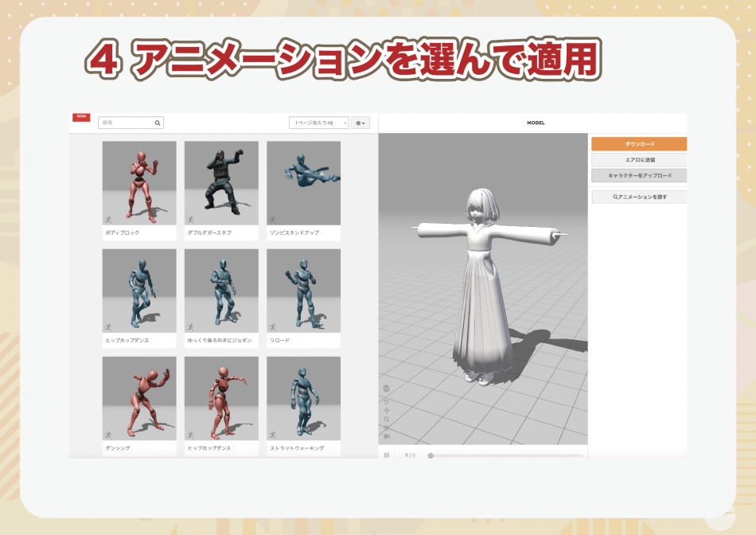Click the rotate camera icon in the viewport
756x535 pixels.
(x=386, y=401)
